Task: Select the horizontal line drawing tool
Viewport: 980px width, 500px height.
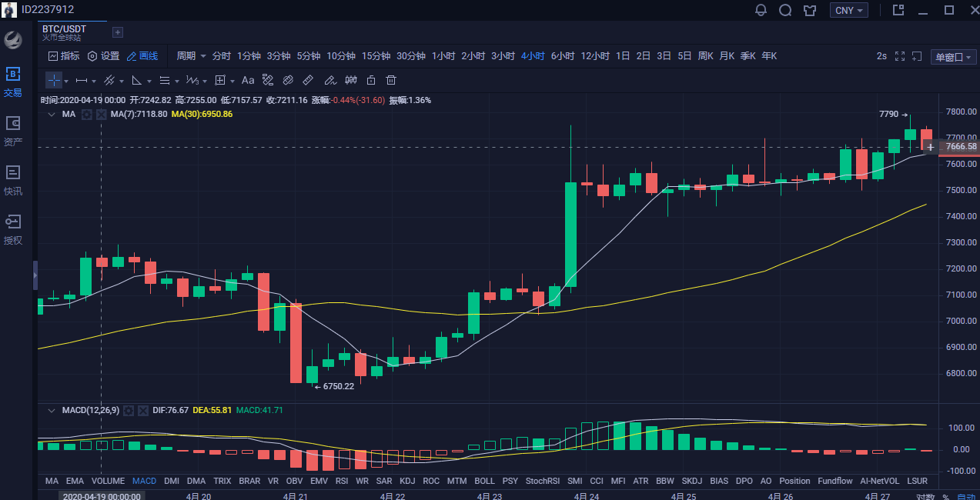Action: (81, 79)
